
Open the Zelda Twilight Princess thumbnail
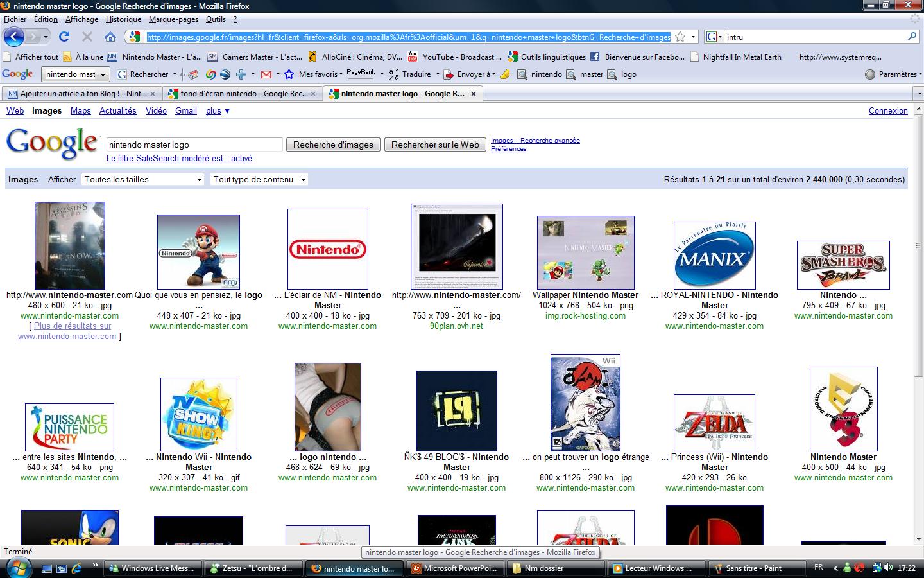pos(714,423)
